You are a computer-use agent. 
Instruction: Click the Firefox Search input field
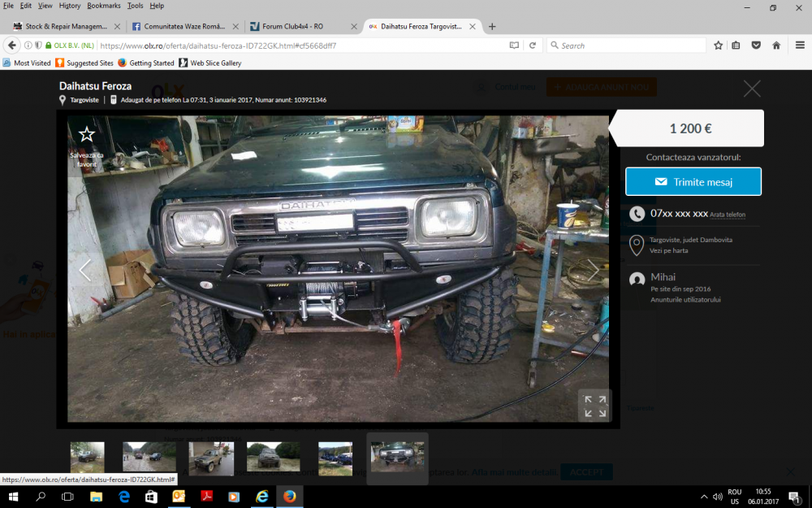click(626, 46)
